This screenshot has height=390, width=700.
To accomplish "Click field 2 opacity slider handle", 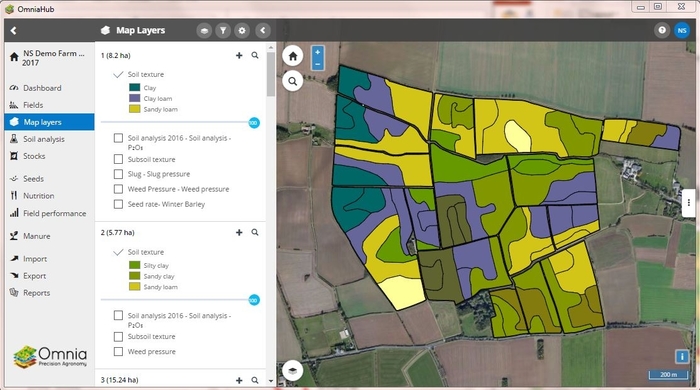I will pyautogui.click(x=254, y=300).
